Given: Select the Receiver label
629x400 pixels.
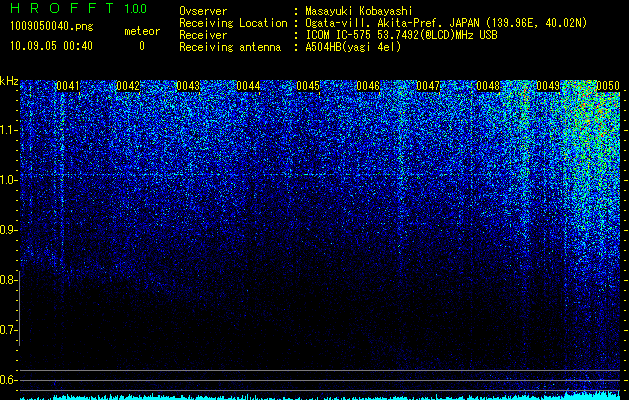Looking at the screenshot, I should tap(203, 35).
